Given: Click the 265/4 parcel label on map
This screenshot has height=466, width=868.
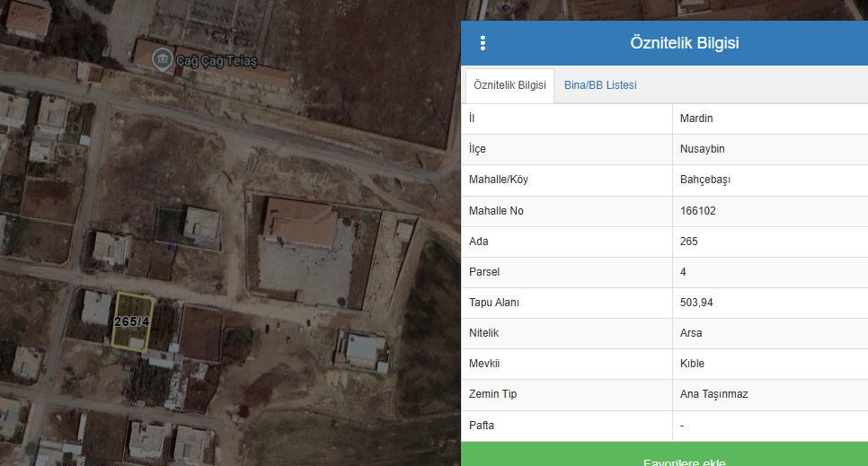Looking at the screenshot, I should click(x=132, y=321).
